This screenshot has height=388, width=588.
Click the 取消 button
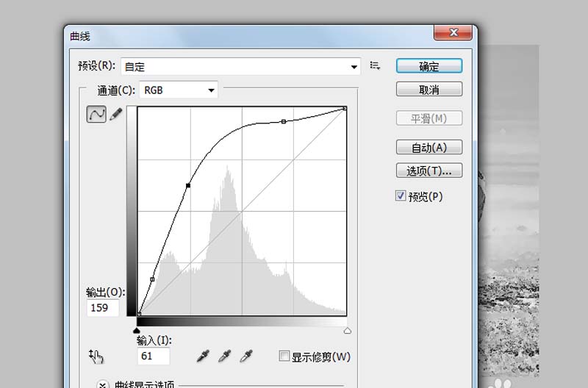429,90
